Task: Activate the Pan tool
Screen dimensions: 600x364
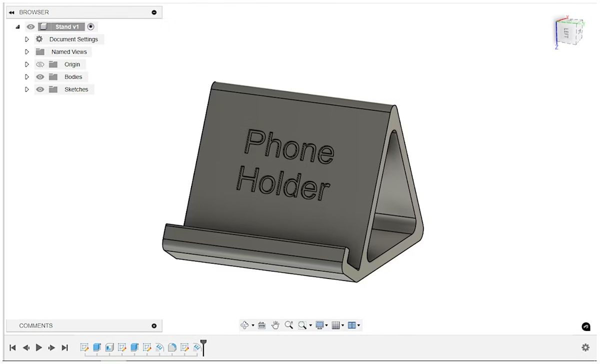Action: click(x=275, y=325)
